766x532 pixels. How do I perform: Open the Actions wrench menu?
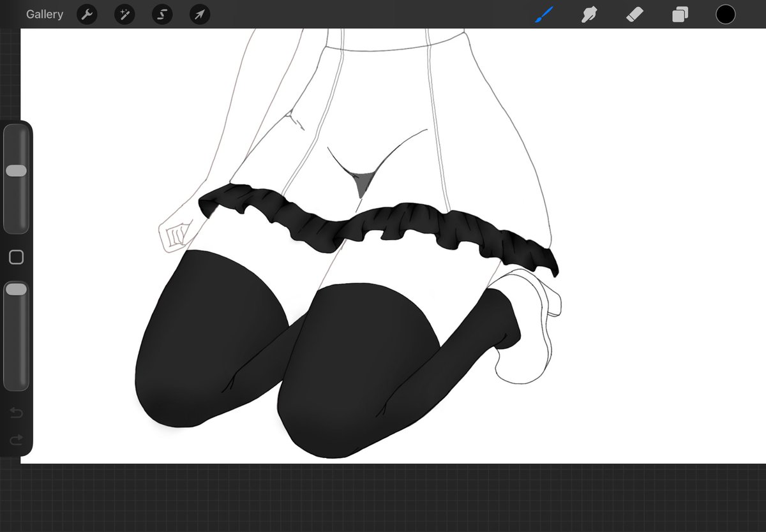[87, 14]
